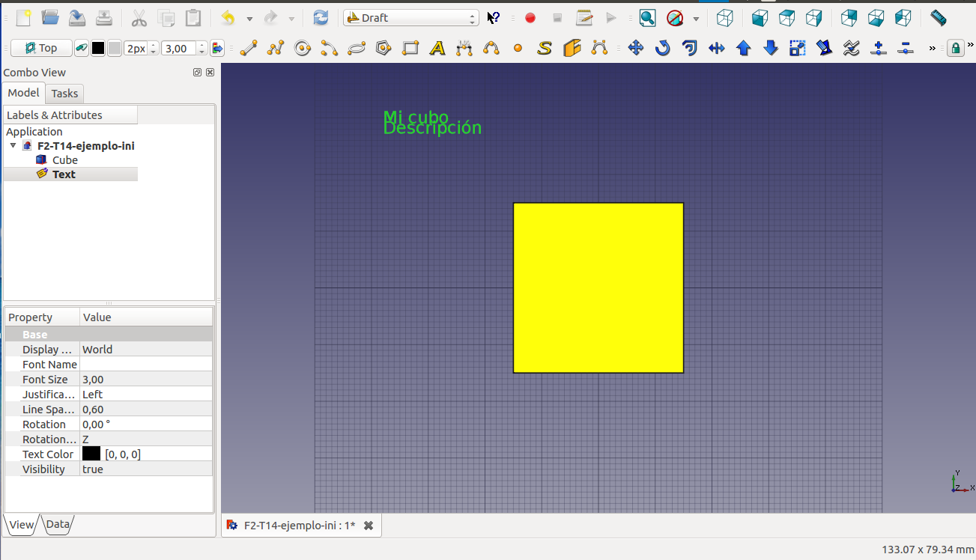The width and height of the screenshot is (976, 560).
Task: Open the measure distance ruler tool
Action: [938, 18]
